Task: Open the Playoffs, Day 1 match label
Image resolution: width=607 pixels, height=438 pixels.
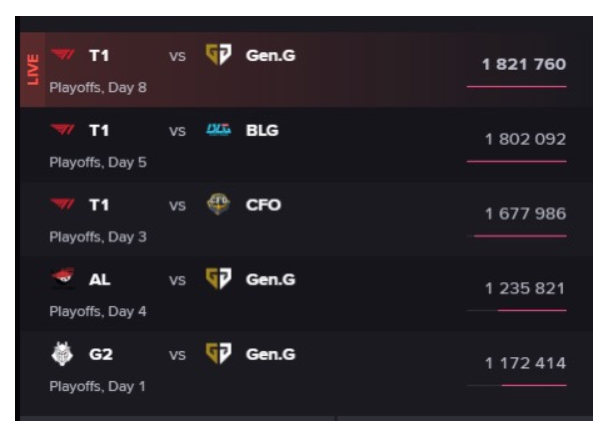Action: (x=98, y=386)
